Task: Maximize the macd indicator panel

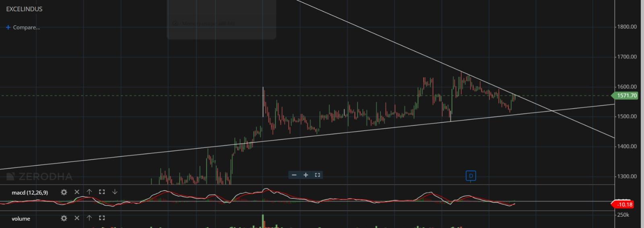Action: [102, 192]
